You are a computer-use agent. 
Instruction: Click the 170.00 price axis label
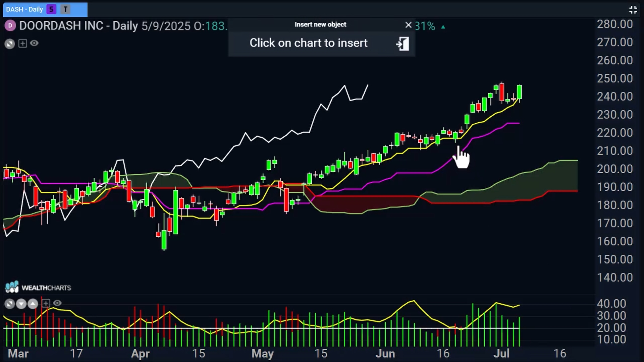[x=614, y=223]
